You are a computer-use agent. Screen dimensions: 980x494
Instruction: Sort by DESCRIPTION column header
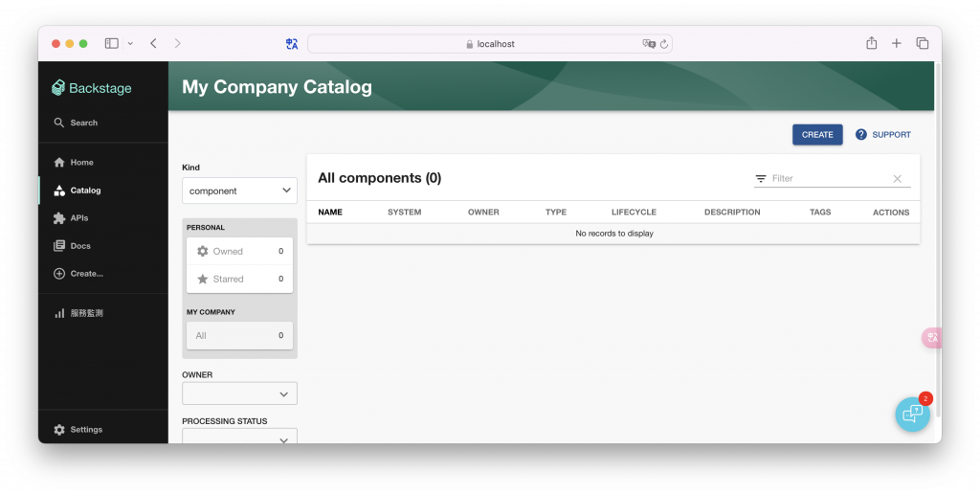(x=732, y=212)
